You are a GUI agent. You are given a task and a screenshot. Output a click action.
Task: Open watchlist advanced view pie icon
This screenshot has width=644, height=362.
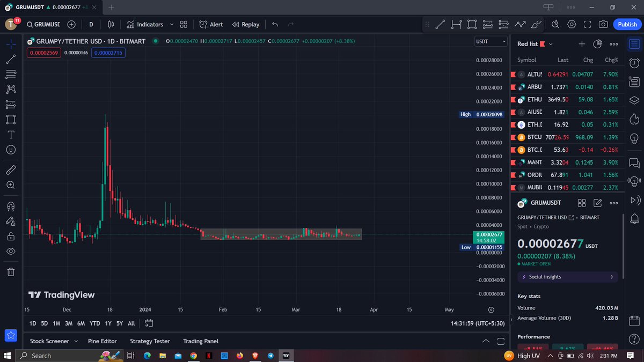point(598,44)
